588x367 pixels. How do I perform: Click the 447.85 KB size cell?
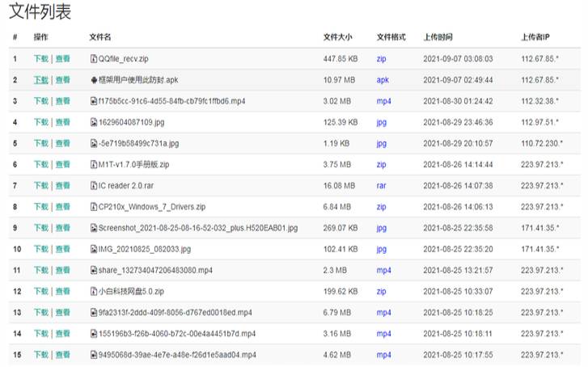pyautogui.click(x=341, y=58)
